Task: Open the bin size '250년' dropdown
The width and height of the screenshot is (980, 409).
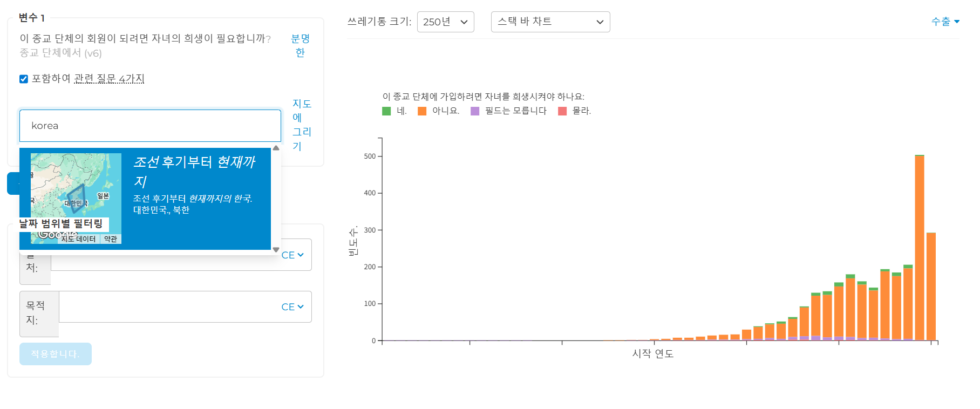Action: click(x=445, y=22)
